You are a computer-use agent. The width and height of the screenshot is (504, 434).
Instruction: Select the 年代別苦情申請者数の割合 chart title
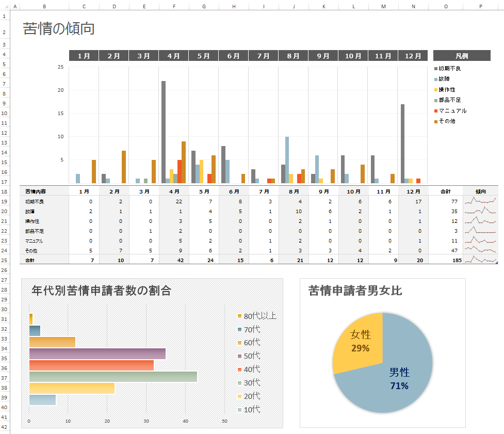click(101, 291)
